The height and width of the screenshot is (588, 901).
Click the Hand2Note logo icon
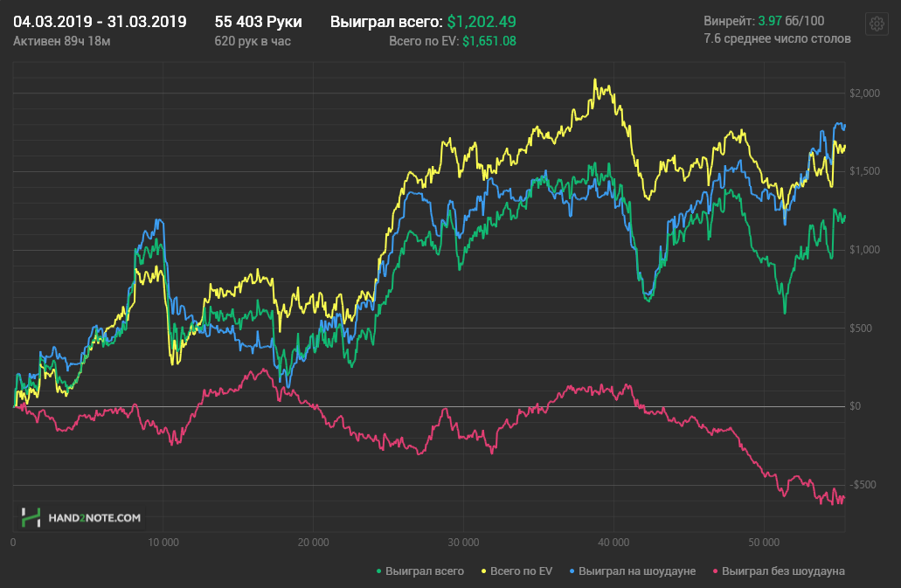(31, 517)
